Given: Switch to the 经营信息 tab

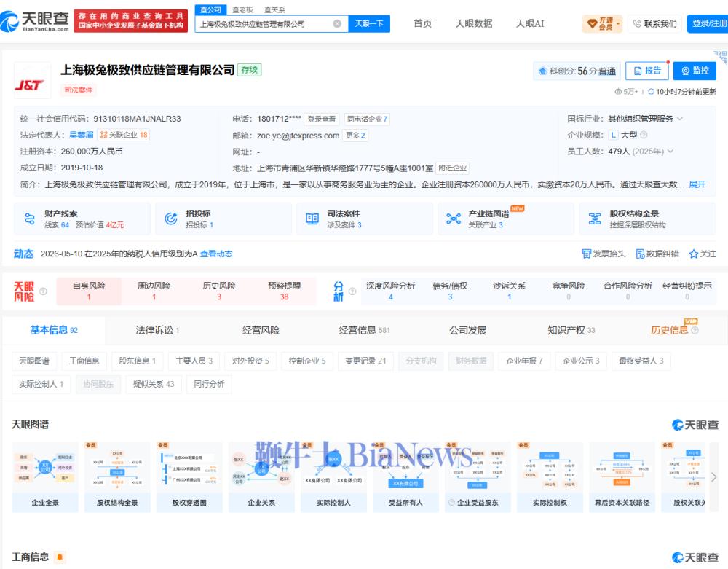Looking at the screenshot, I should tap(364, 330).
